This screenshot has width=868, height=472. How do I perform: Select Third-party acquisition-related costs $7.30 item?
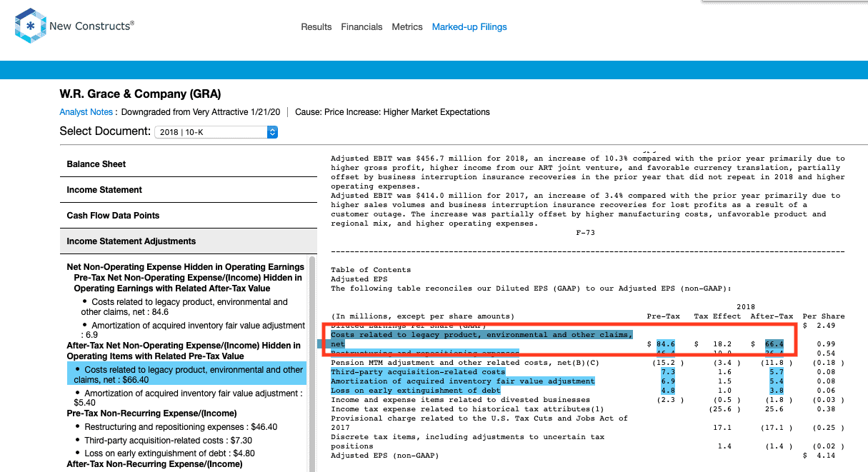pyautogui.click(x=168, y=441)
